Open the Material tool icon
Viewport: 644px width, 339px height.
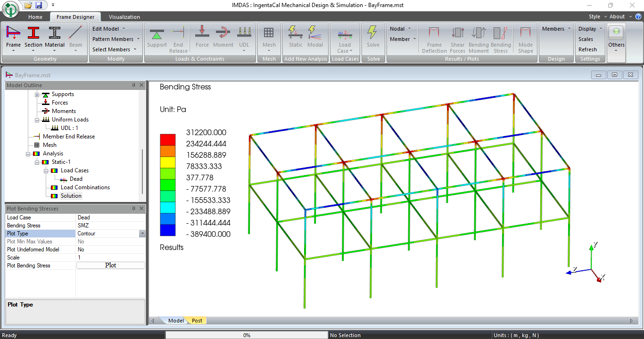pyautogui.click(x=55, y=33)
